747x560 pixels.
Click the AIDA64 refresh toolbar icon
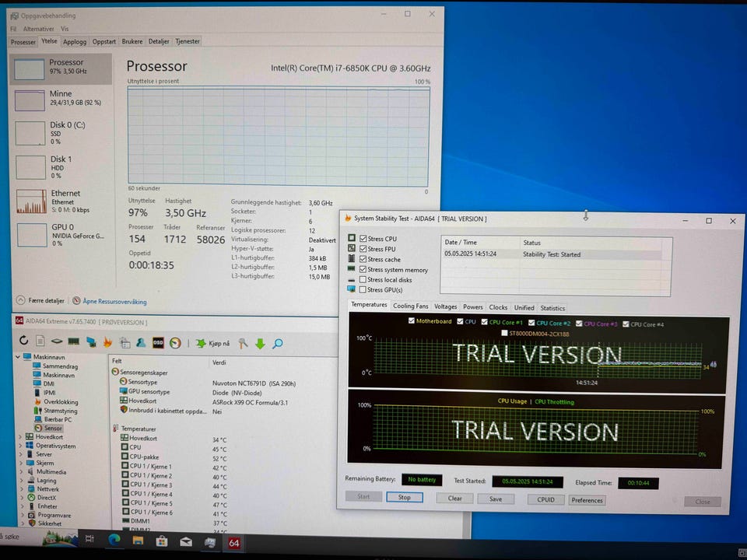(23, 341)
